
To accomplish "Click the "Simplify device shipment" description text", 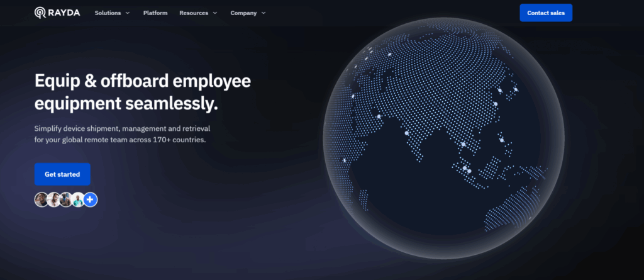I will (x=120, y=134).
